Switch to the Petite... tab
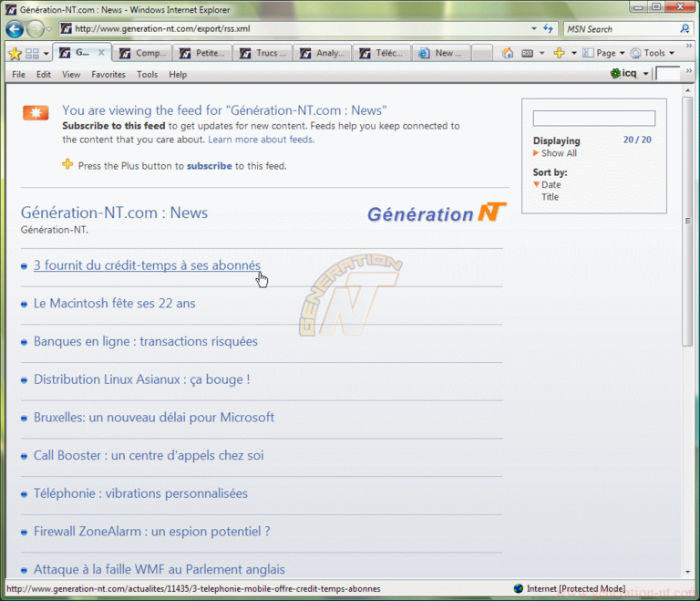The width and height of the screenshot is (700, 601). point(202,53)
